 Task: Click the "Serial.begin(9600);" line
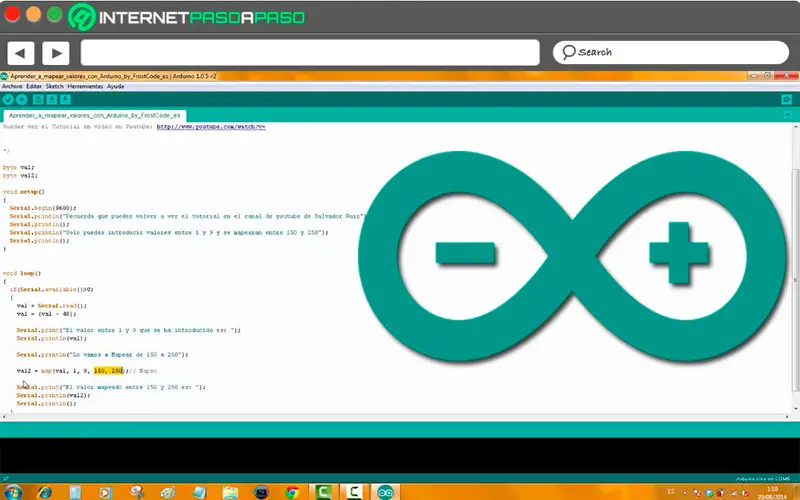pos(43,208)
